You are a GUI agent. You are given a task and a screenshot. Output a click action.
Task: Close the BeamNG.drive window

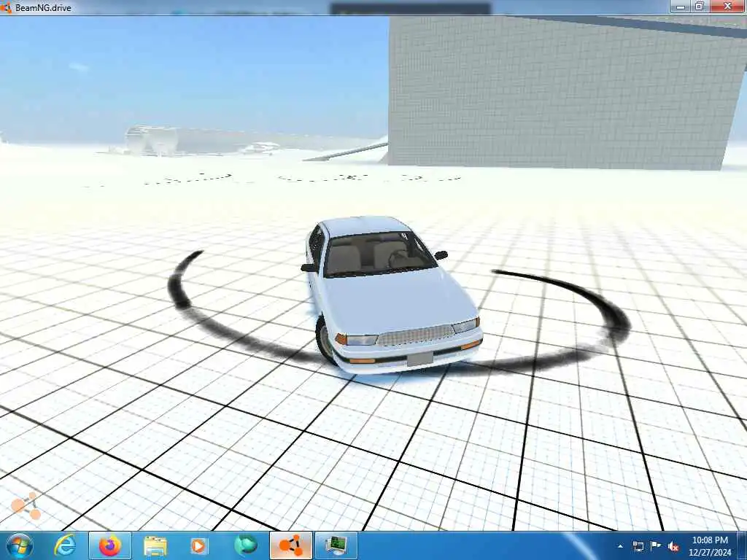(727, 7)
